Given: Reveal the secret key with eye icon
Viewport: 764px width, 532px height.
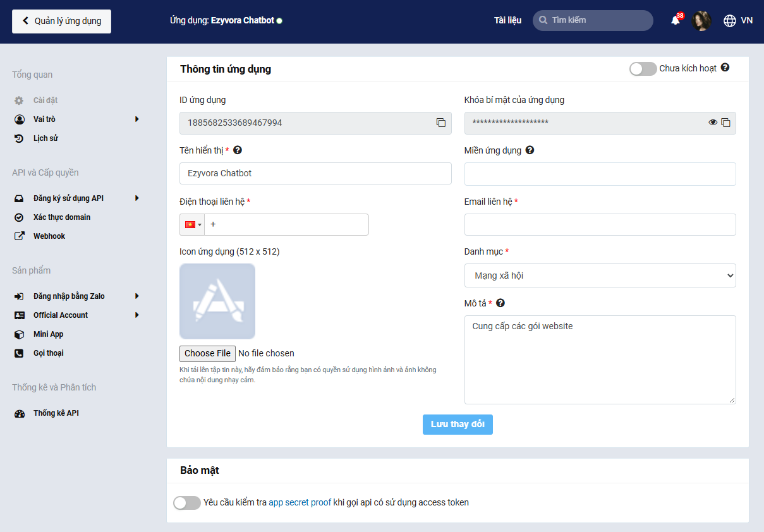Looking at the screenshot, I should point(713,123).
